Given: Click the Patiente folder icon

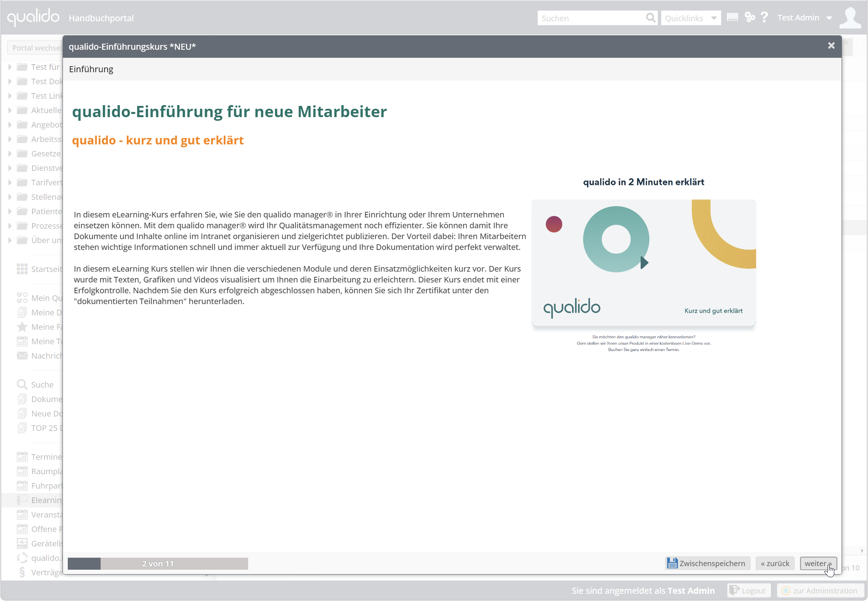Looking at the screenshot, I should tap(22, 211).
